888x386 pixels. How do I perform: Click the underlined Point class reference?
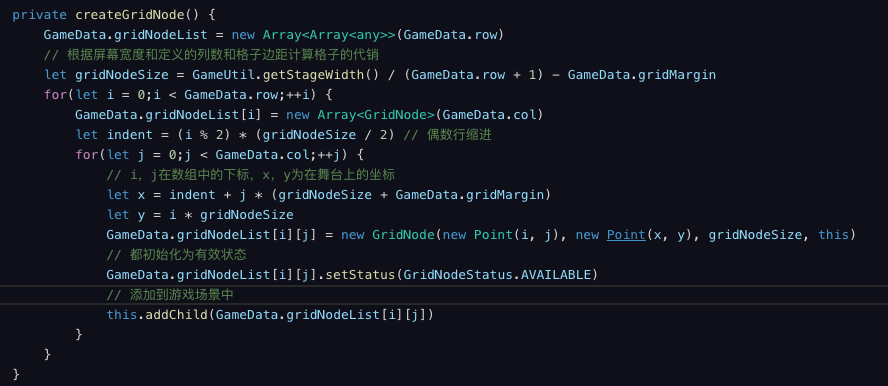pos(626,234)
